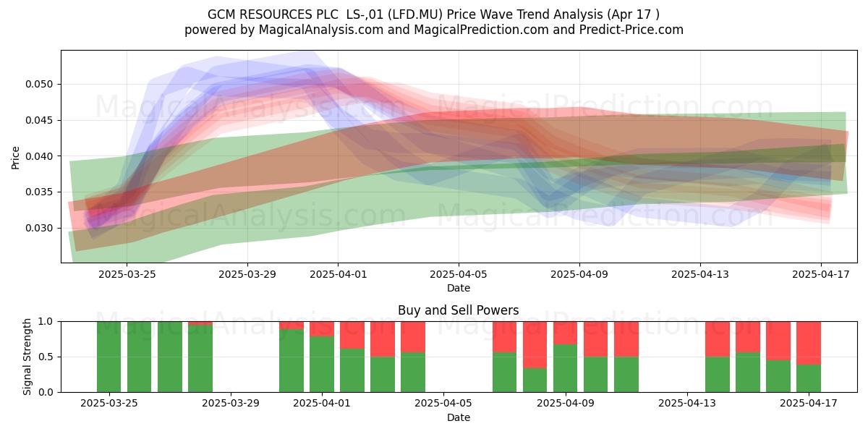Click 2025-03-29 tick under the price chart
868x434 pixels.
click(247, 274)
